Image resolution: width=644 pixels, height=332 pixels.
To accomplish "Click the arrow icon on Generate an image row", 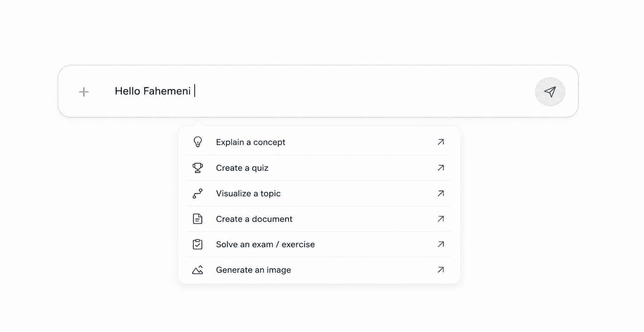I will 441,270.
